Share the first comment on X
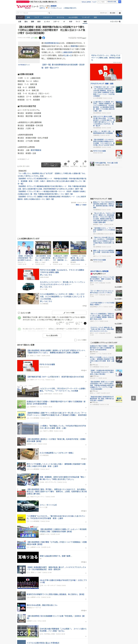This screenshot has width=138, height=644. click(85, 323)
